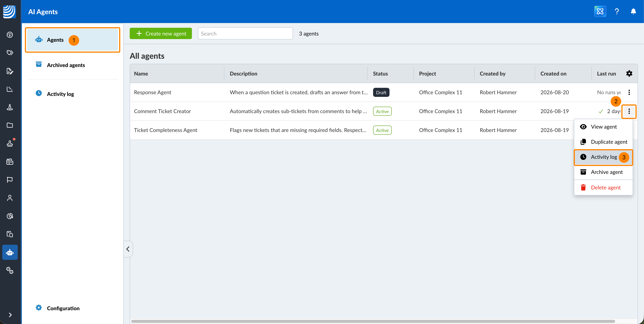The height and width of the screenshot is (324, 644).
Task: Open the Comment Ticket Creator agent
Action: [162, 111]
